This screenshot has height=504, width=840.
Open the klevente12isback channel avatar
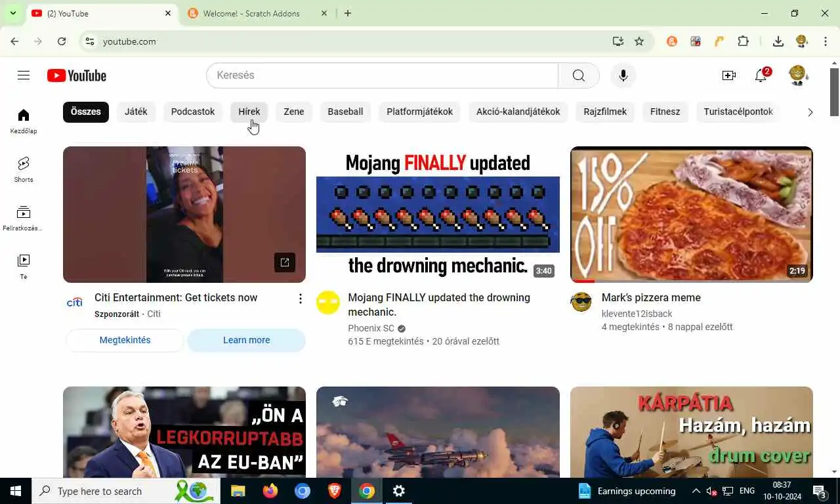pyautogui.click(x=581, y=303)
